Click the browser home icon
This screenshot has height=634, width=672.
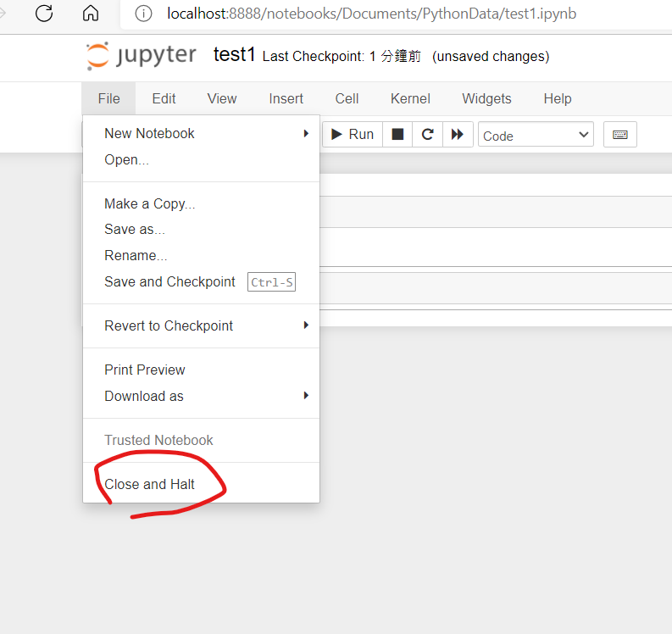pyautogui.click(x=91, y=14)
